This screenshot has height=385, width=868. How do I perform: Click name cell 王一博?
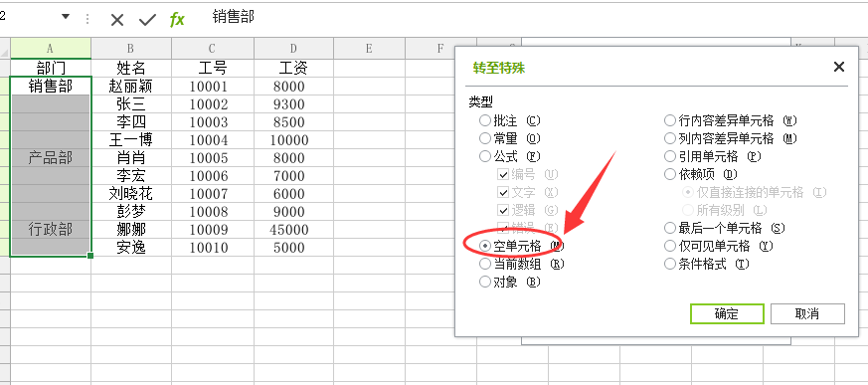[131, 139]
